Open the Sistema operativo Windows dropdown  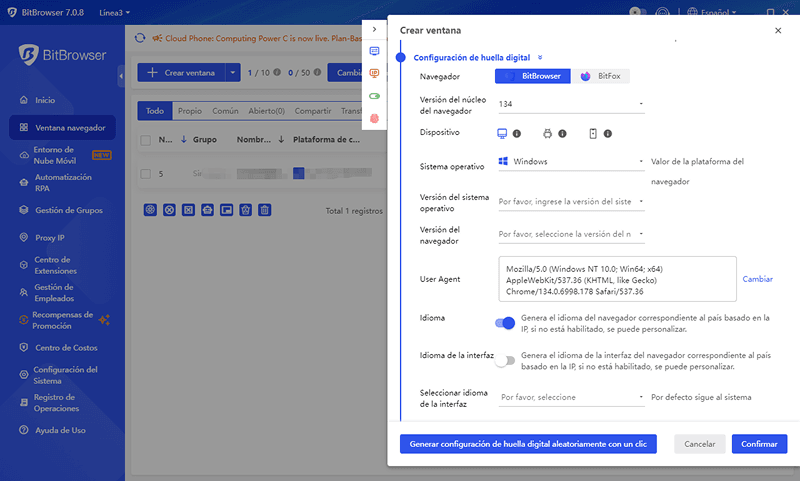[571, 161]
